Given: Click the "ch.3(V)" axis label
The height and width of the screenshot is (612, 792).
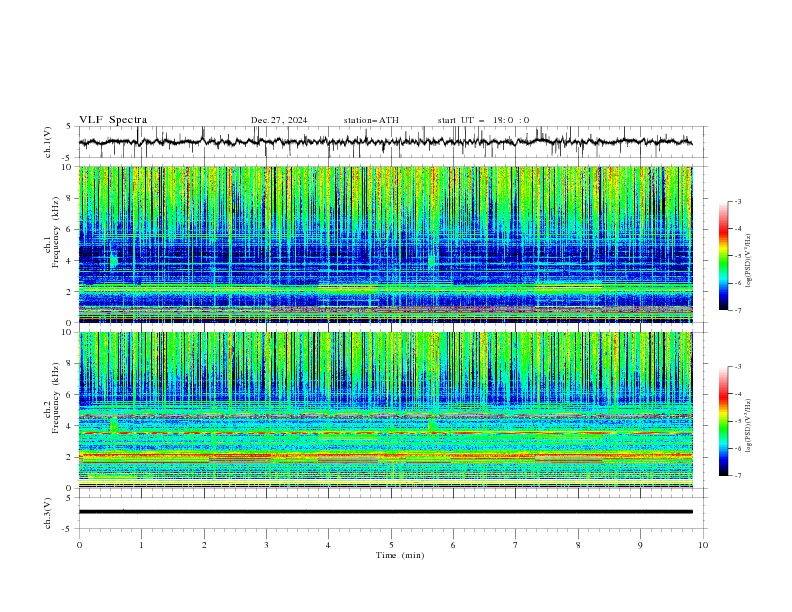Looking at the screenshot, I should 48,513.
